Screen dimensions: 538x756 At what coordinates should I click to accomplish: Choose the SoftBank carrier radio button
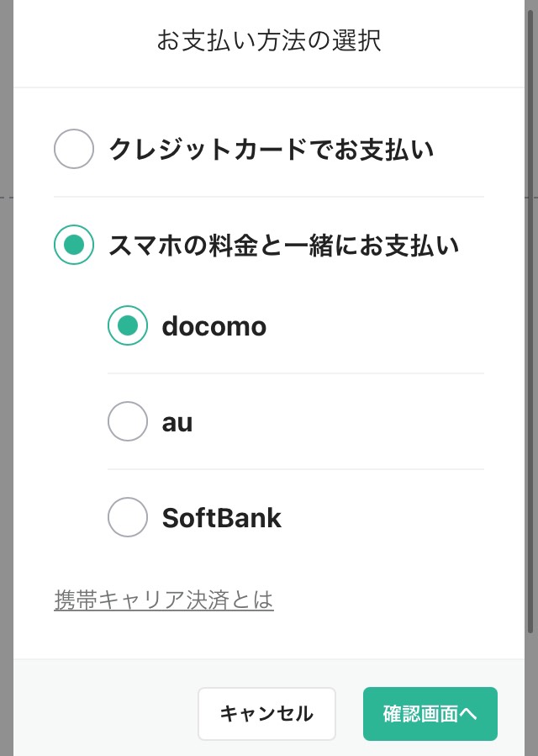128,517
